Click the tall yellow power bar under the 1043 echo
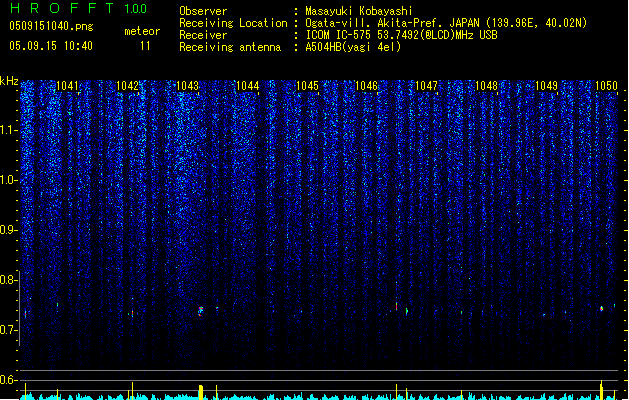 tap(201, 392)
